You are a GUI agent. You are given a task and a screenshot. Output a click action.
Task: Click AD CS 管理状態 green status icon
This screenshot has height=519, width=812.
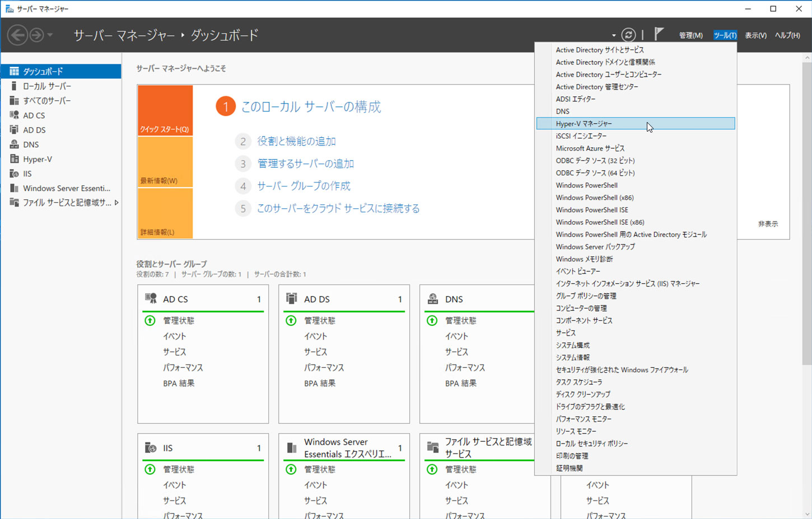pyautogui.click(x=150, y=320)
